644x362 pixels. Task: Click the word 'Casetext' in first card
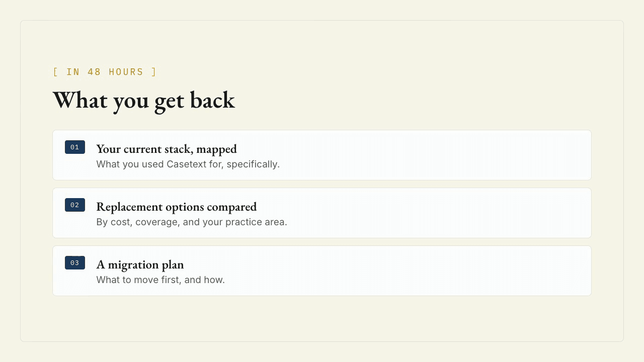(187, 164)
